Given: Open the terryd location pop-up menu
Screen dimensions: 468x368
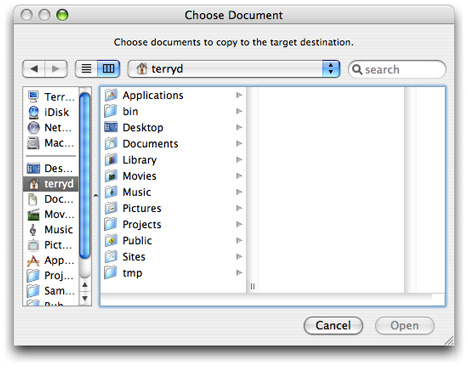Looking at the screenshot, I should pyautogui.click(x=234, y=69).
